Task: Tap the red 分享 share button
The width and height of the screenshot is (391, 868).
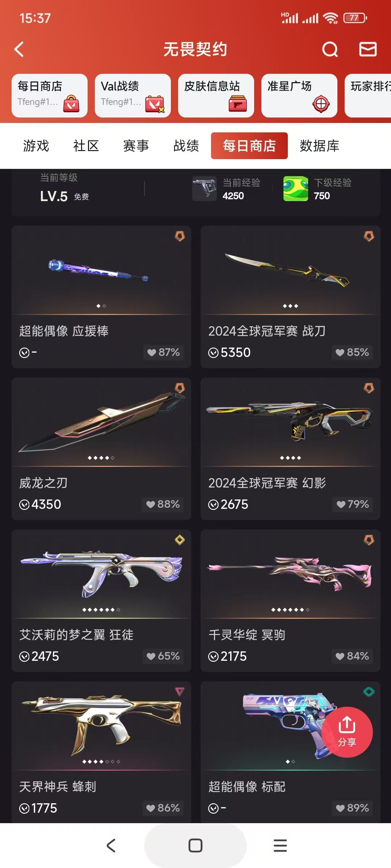Action: click(x=347, y=732)
